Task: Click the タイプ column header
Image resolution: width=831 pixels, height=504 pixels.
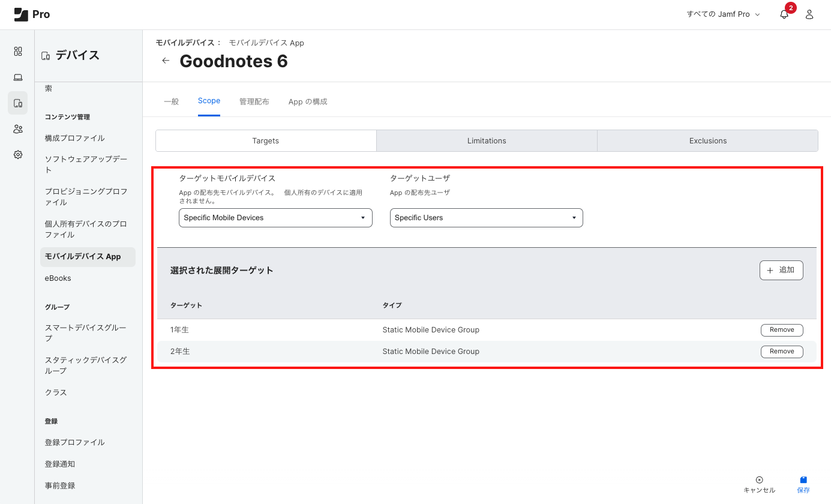Action: tap(392, 305)
